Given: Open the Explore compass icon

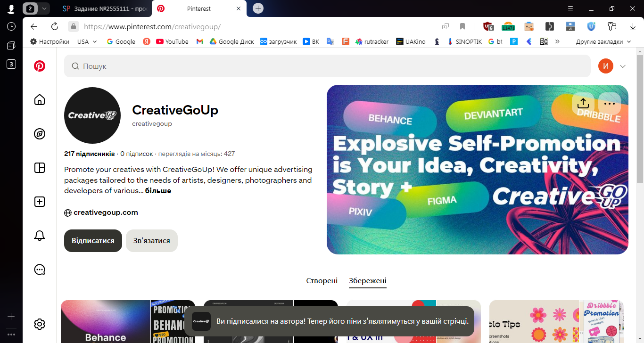Looking at the screenshot, I should click(40, 134).
